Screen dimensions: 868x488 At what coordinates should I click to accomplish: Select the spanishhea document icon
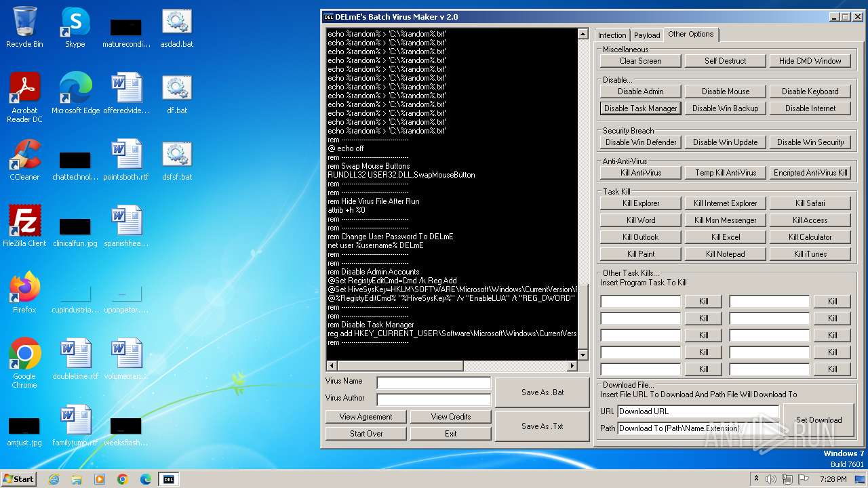point(126,226)
